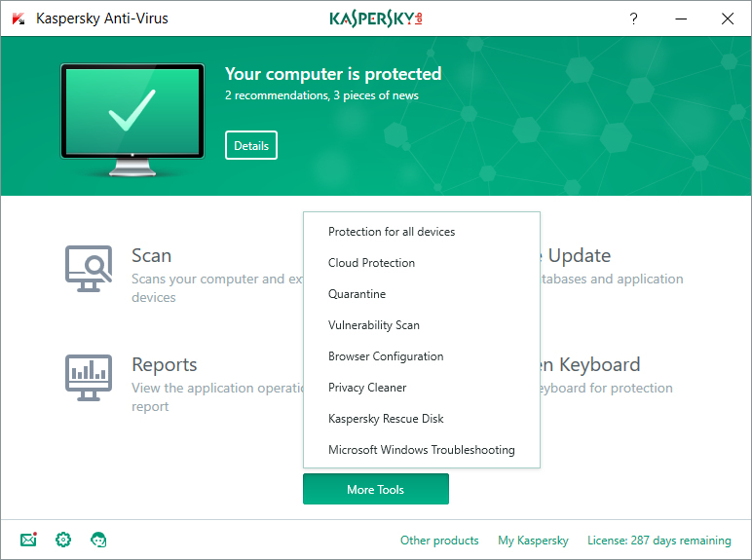Viewport: 752px width, 560px height.
Task: Open the Other products link
Action: (x=439, y=541)
